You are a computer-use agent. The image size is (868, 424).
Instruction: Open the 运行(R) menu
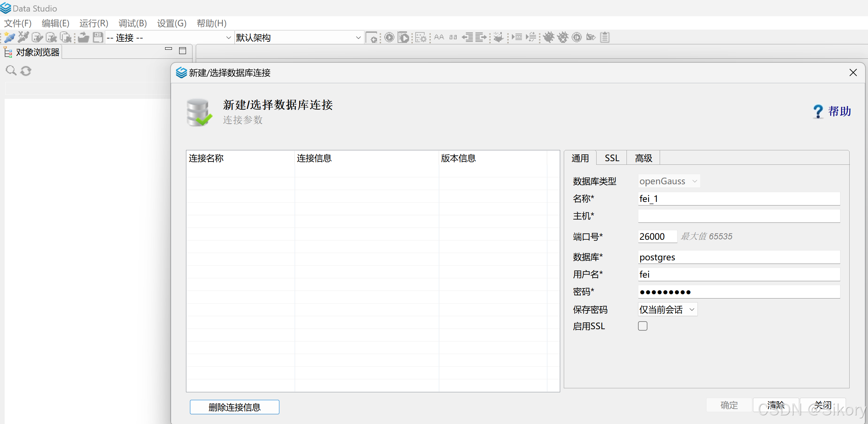(94, 23)
